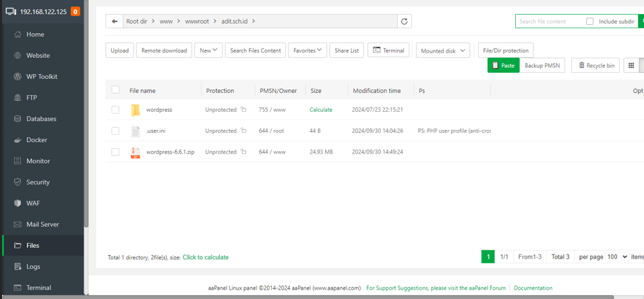Open the per page 100 selector
This screenshot has height=299, width=644.
tap(617, 257)
